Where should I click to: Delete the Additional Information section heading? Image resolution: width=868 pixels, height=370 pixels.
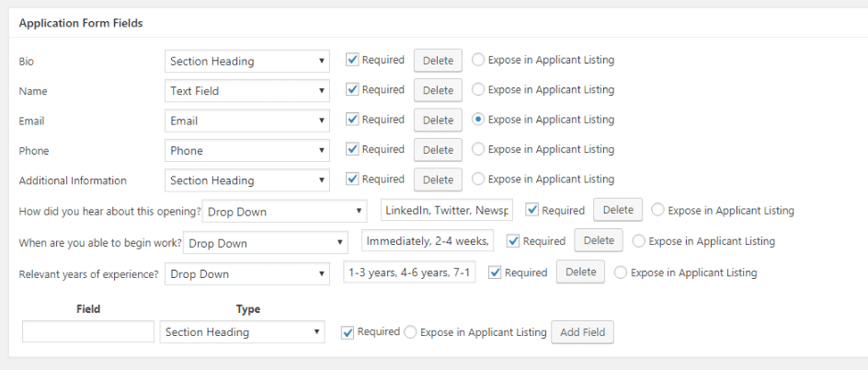coord(438,180)
